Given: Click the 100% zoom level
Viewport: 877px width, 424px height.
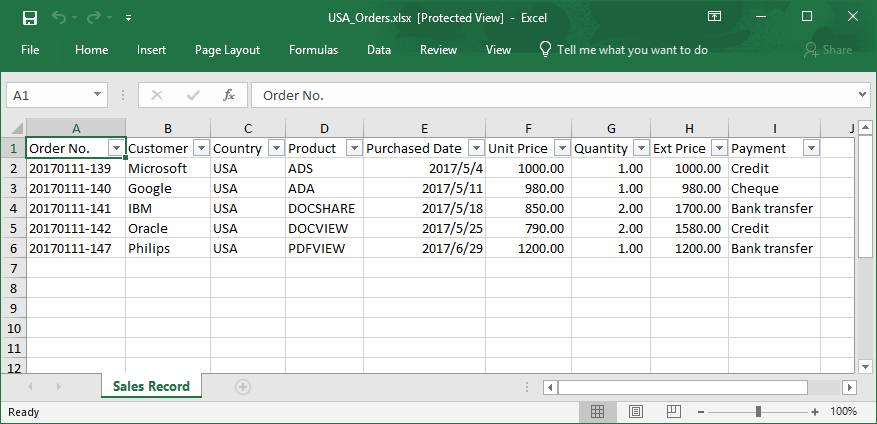Looking at the screenshot, I should 843,412.
